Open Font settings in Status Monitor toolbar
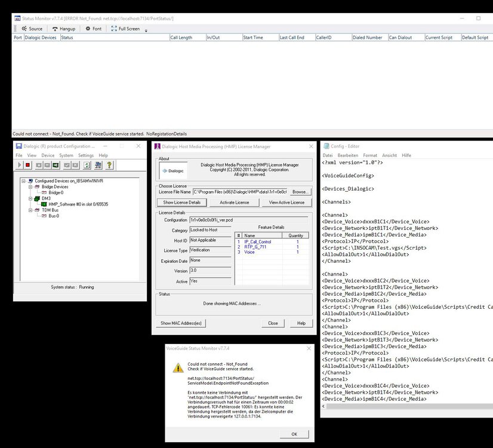The width and height of the screenshot is (493, 448). (93, 29)
